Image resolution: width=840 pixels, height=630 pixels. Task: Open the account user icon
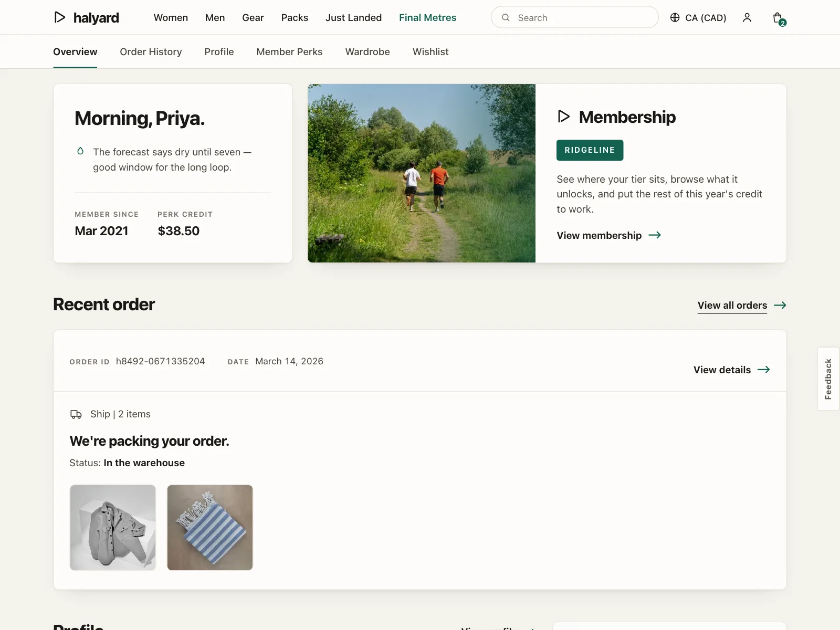click(747, 17)
